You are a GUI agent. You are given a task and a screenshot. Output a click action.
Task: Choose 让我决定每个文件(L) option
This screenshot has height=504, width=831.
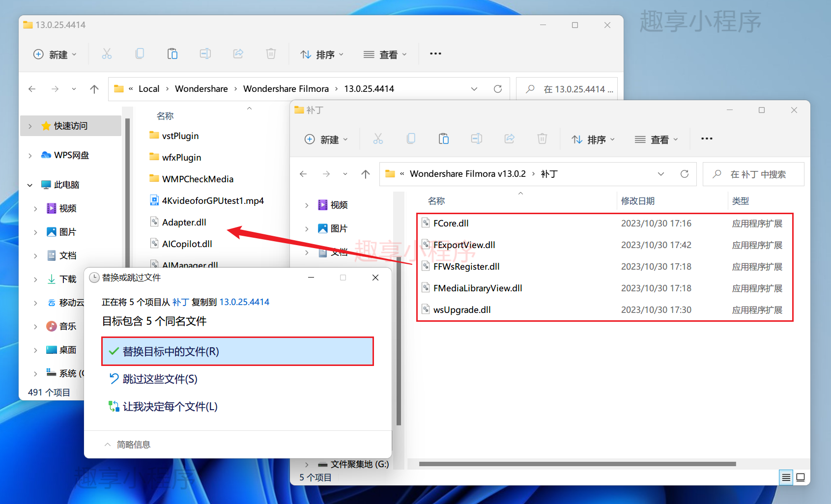(163, 406)
